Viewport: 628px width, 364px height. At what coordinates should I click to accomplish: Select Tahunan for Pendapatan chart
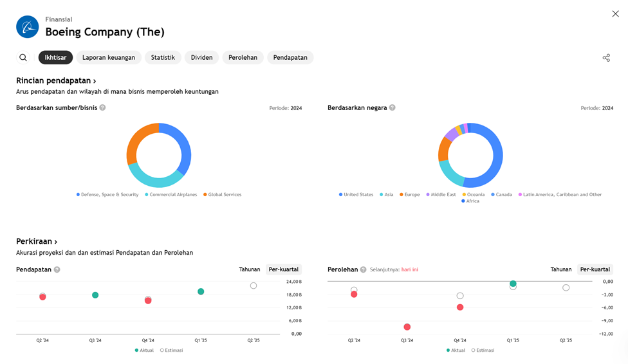point(250,269)
